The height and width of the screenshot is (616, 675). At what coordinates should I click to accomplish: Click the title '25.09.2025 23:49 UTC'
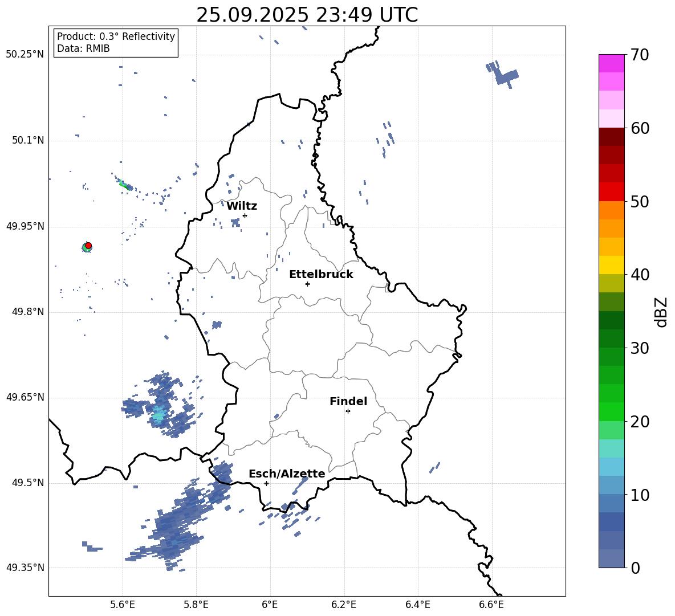[307, 15]
